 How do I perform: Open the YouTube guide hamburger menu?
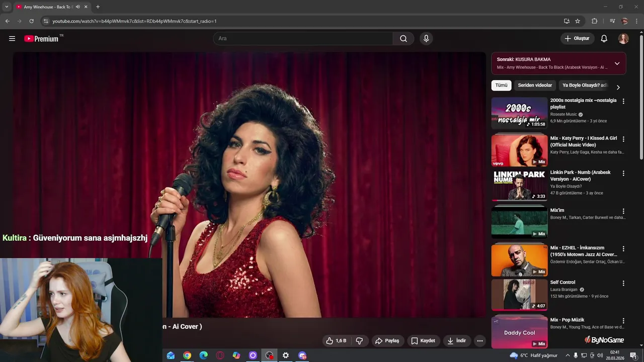12,39
